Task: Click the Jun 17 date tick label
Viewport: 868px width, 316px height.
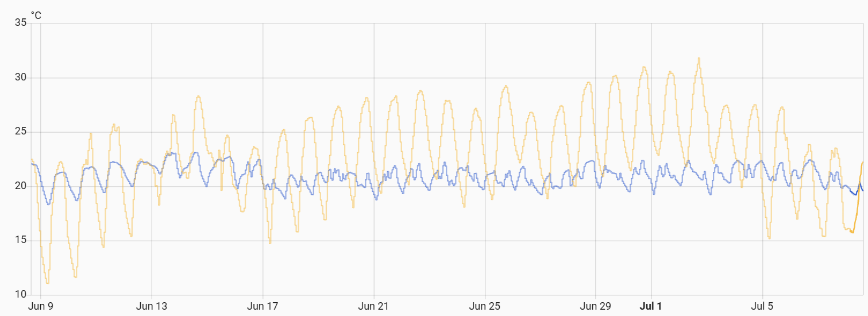Action: click(263, 306)
